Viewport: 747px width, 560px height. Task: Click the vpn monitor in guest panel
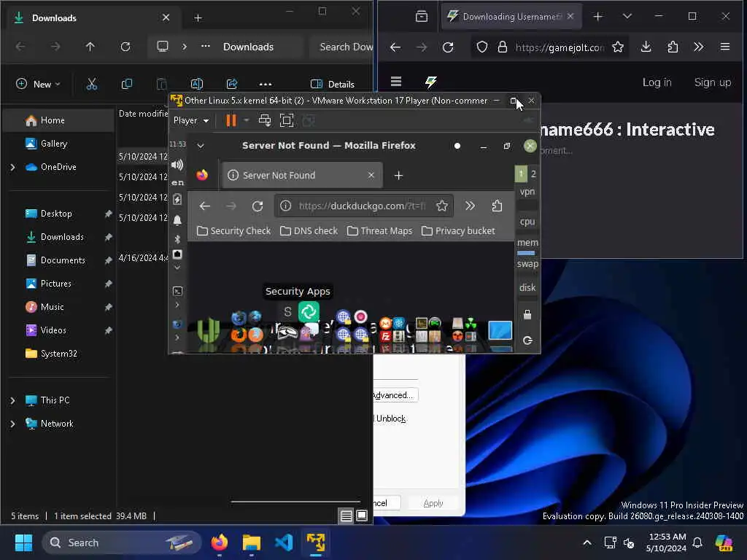click(527, 192)
